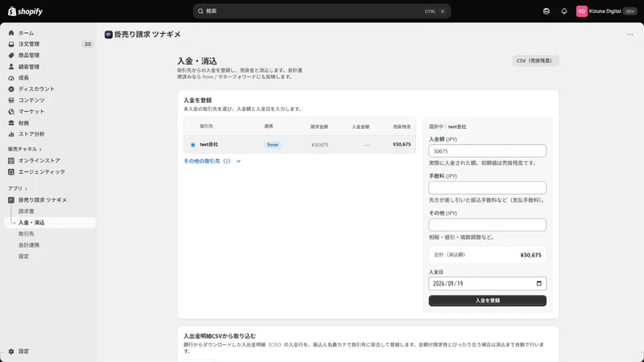Click the 入金金額 column header
Screen dimensions: 644x362
coord(361,127)
